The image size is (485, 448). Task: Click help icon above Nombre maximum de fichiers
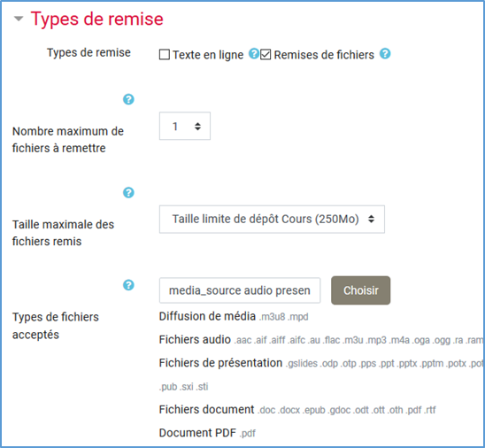coord(128,99)
